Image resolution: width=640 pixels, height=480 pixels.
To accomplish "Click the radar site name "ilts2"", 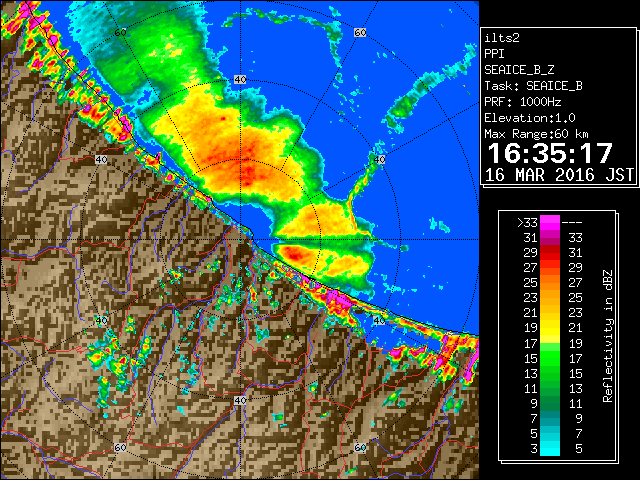I will click(x=502, y=38).
